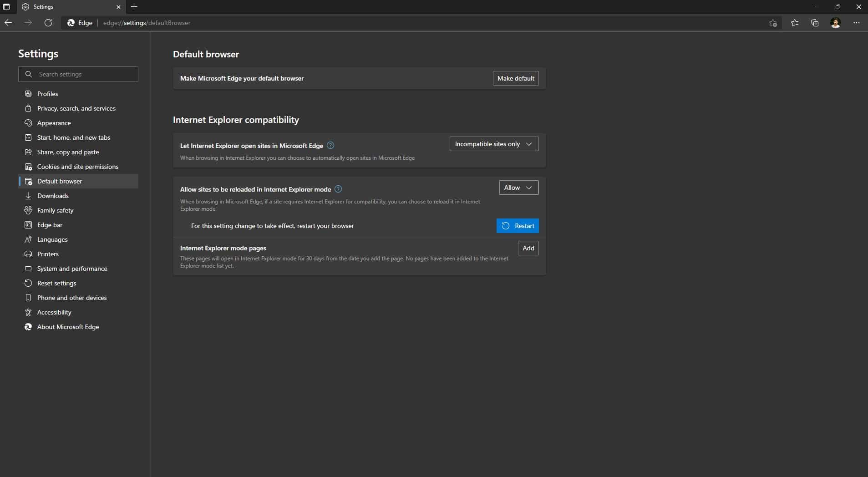Open Downloads settings
Viewport: 868px width, 477px height.
78,196
